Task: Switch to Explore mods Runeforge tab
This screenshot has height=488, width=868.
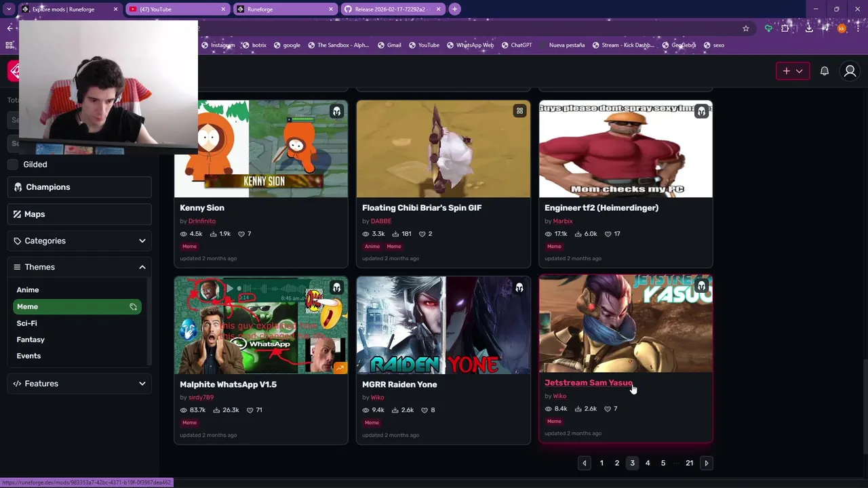Action: (71, 9)
